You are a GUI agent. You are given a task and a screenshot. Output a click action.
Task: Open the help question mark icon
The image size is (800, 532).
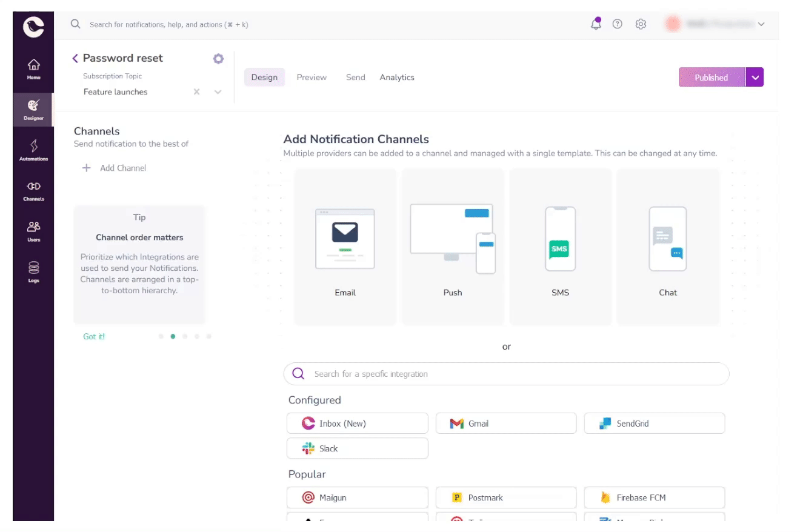point(617,24)
